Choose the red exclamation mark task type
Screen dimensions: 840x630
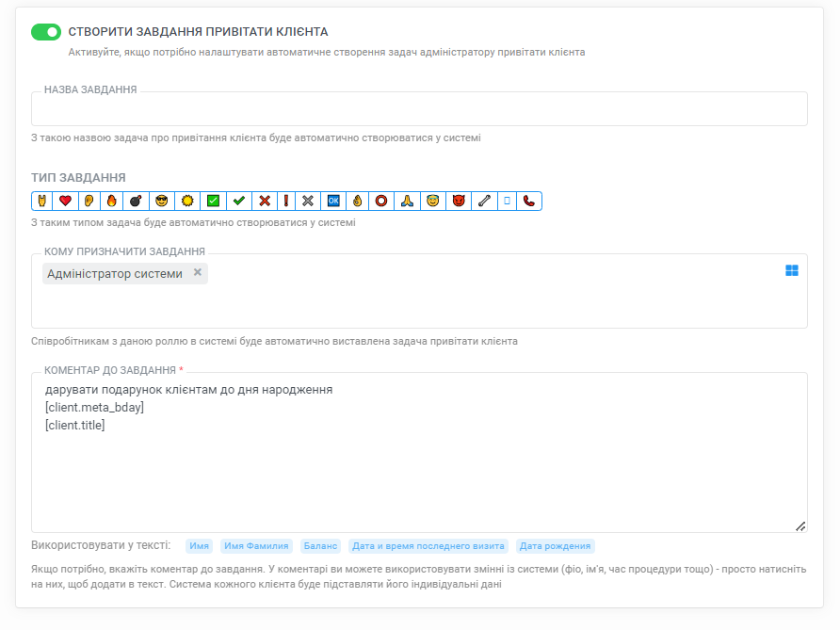(x=286, y=201)
